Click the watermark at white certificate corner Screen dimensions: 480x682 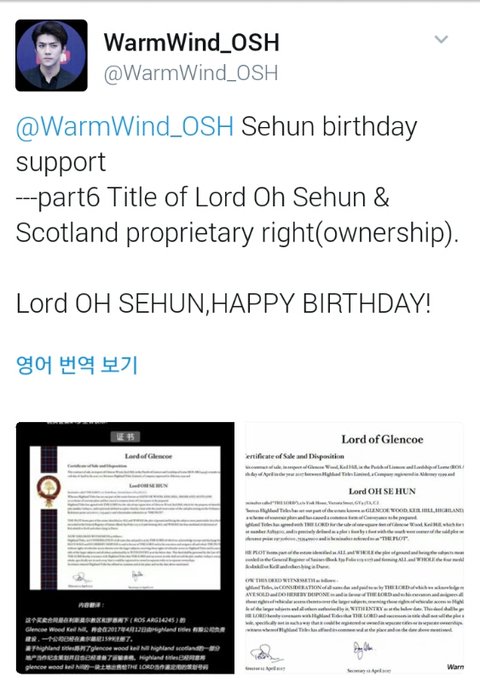(455, 666)
